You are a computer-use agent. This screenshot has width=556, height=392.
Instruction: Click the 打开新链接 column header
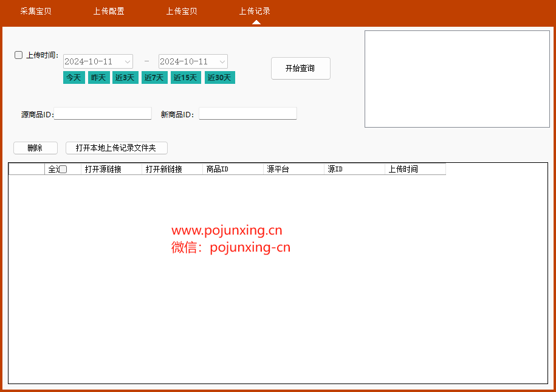click(x=172, y=169)
